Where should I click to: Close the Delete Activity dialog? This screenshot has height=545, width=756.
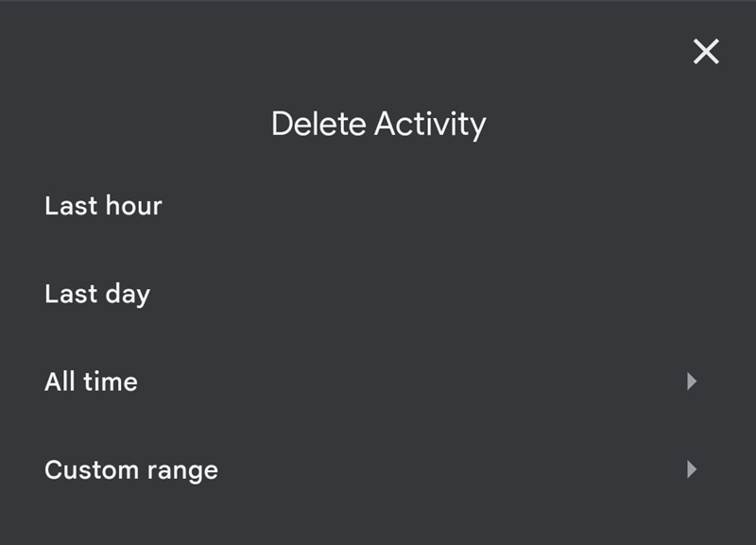click(x=706, y=52)
